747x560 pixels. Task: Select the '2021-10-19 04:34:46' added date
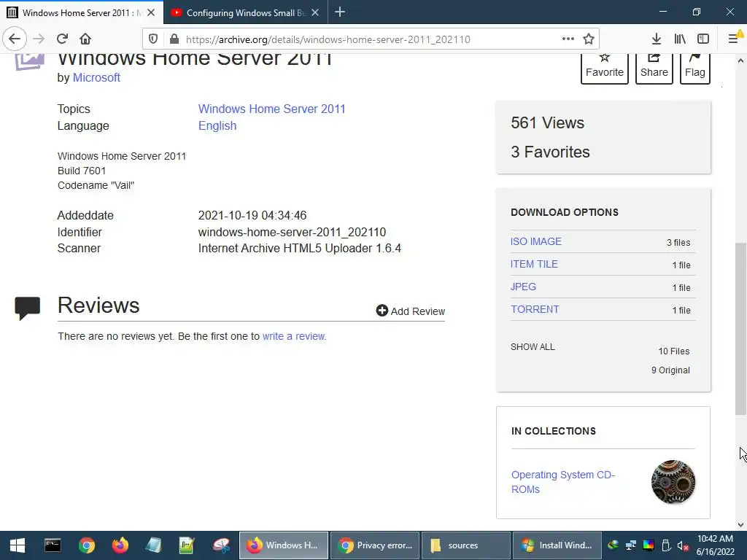252,215
